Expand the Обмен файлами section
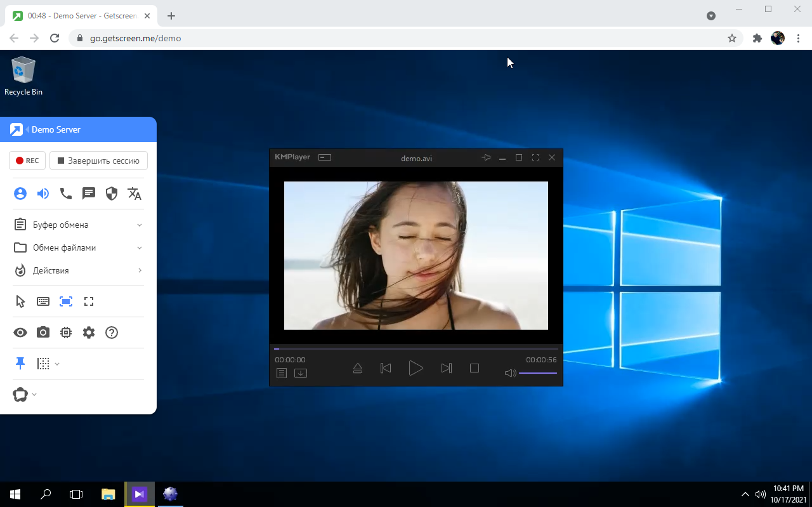 (78, 247)
